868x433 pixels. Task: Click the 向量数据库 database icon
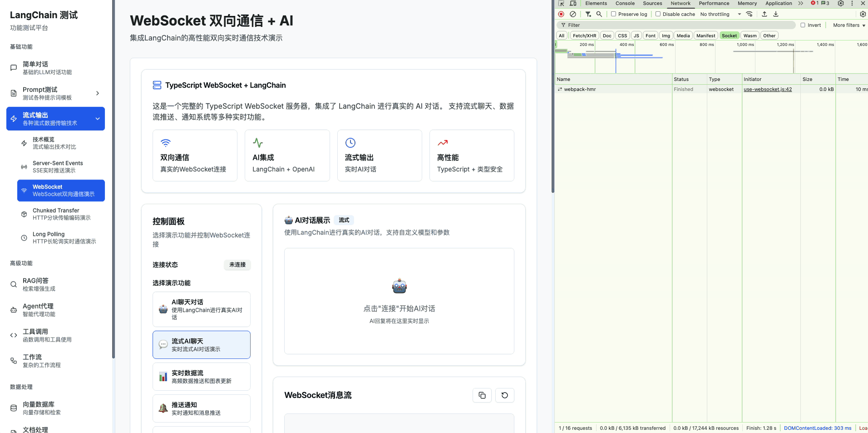pyautogui.click(x=14, y=408)
